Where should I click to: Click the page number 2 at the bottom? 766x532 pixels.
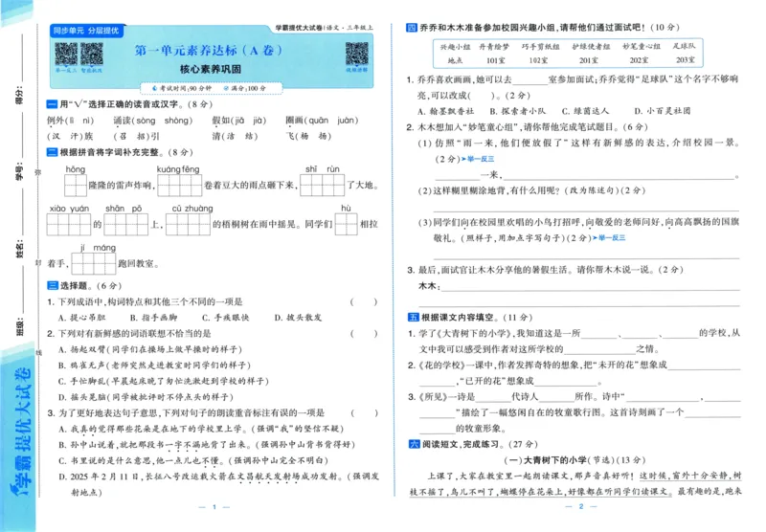click(x=581, y=506)
